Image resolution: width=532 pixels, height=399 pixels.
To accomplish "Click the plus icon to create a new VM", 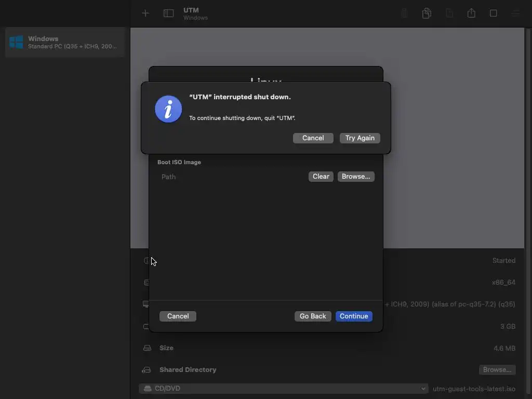I will coord(145,13).
